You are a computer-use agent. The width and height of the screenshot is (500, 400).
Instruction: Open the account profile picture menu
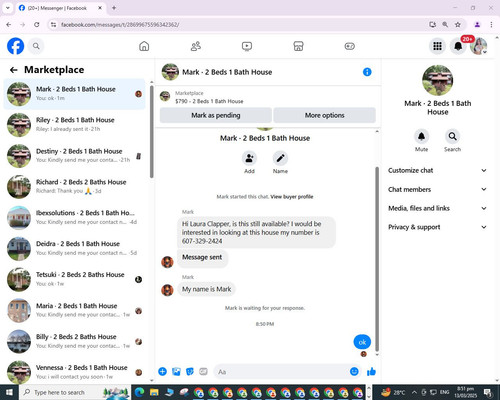coord(479,46)
